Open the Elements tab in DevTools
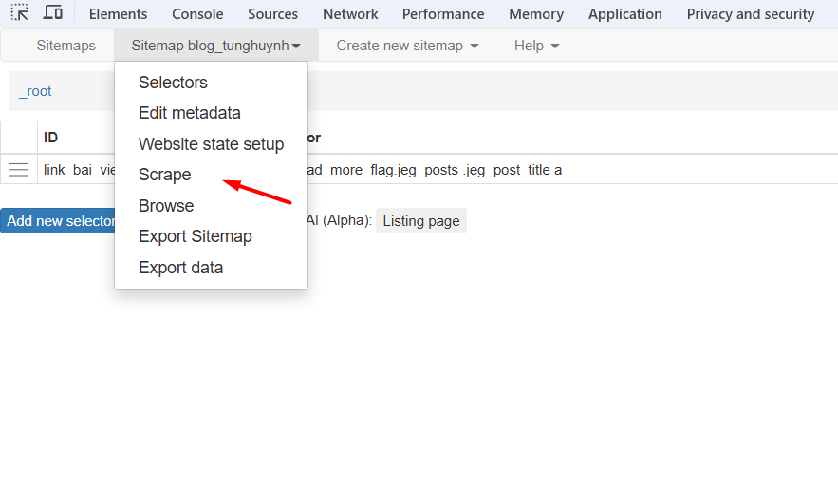 118,14
